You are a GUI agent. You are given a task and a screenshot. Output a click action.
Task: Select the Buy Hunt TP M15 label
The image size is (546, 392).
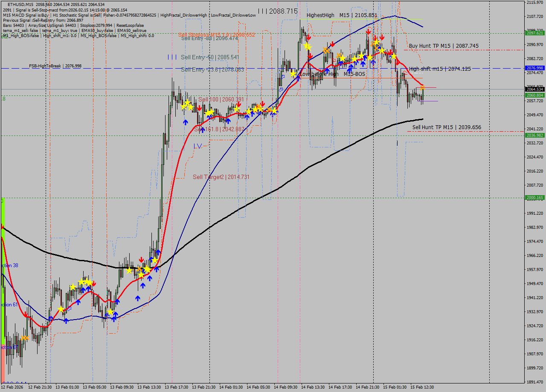443,46
